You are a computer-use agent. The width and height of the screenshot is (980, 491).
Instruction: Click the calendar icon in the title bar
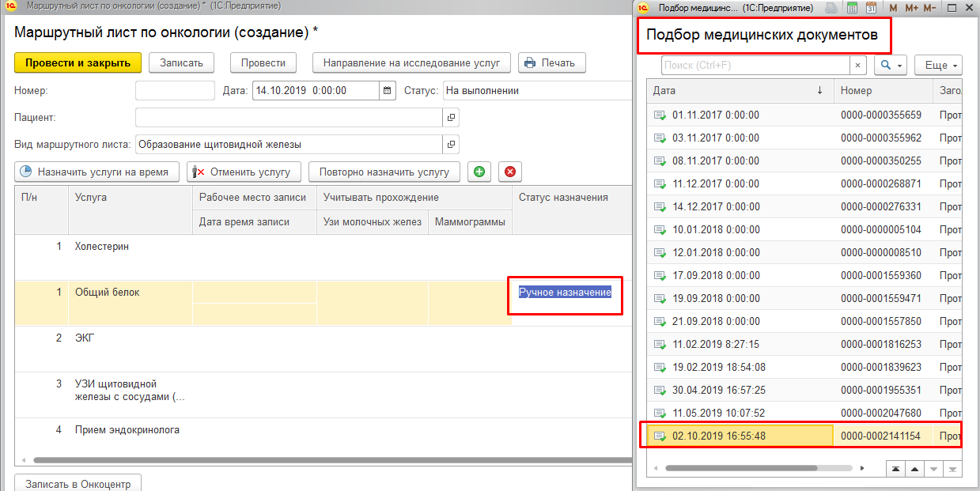pos(872,8)
